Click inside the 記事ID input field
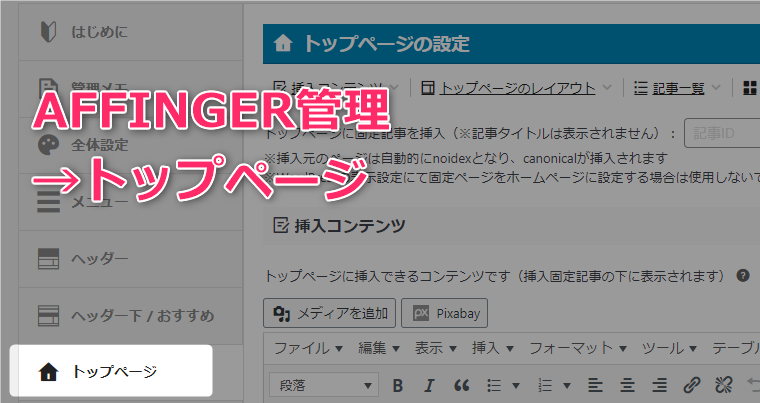760x403 pixels. tap(722, 133)
